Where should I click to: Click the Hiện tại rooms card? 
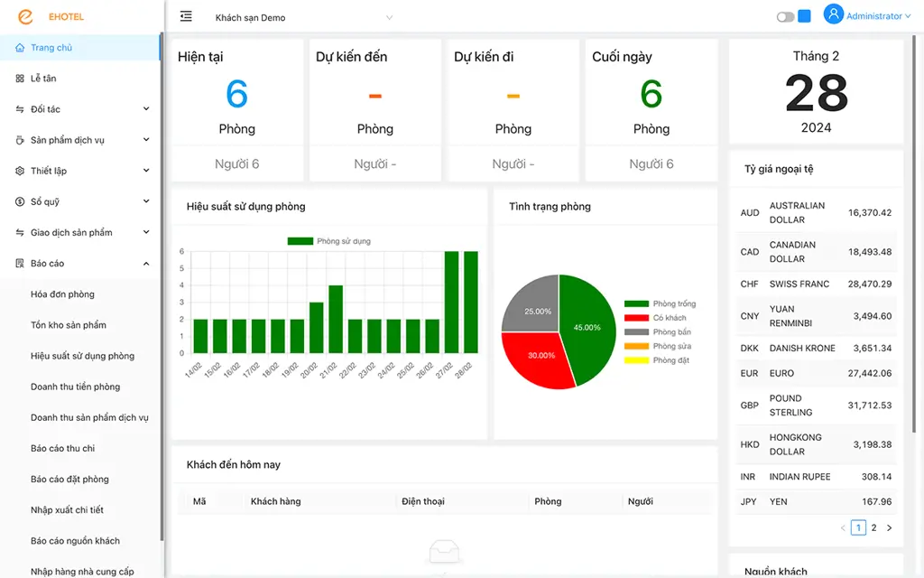(237, 110)
